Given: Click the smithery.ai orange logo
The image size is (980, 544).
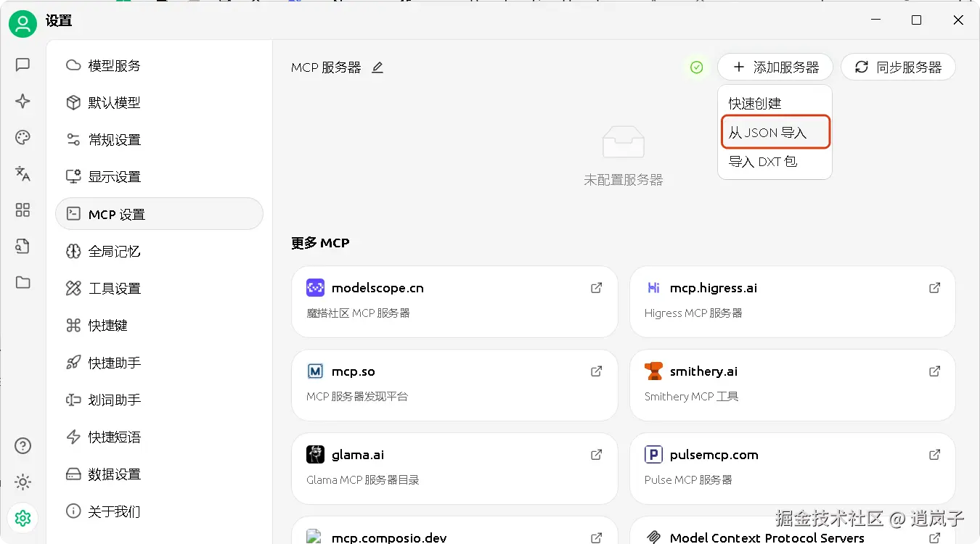Looking at the screenshot, I should [653, 371].
